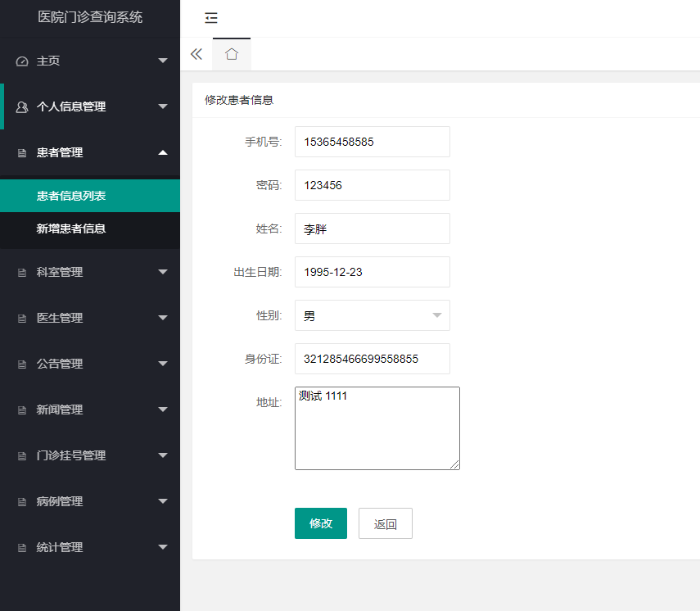
Task: Click into the 手机号 phone field
Action: (x=373, y=142)
